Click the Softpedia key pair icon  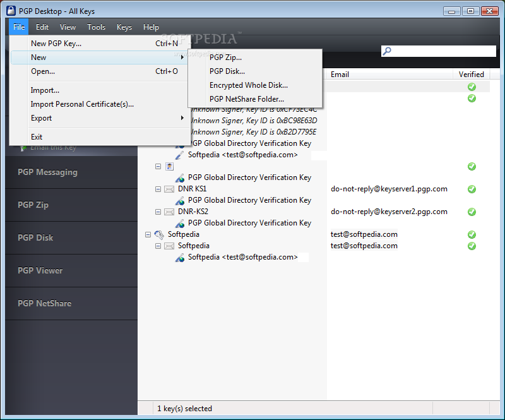[x=160, y=235]
